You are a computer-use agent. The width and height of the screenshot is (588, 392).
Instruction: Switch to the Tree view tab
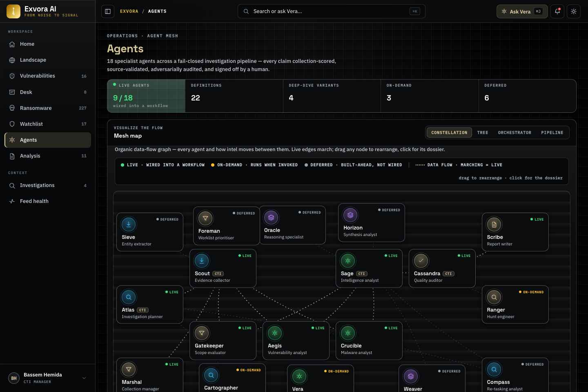click(483, 133)
